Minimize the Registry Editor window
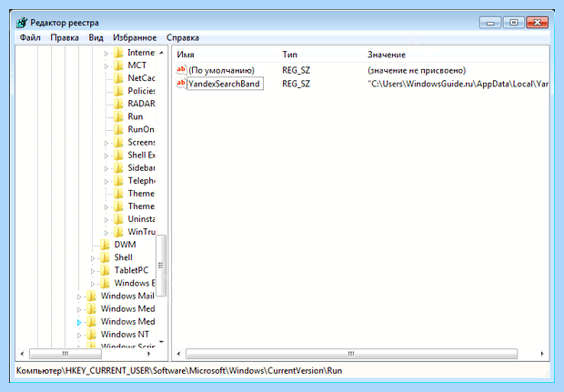The height and width of the screenshot is (392, 564). (x=490, y=23)
